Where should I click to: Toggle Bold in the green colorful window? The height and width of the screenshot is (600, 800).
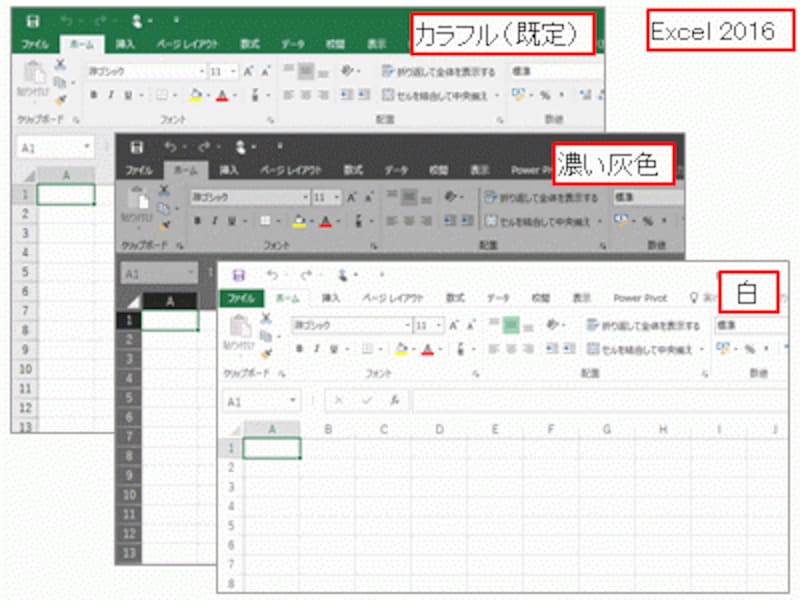[x=94, y=95]
